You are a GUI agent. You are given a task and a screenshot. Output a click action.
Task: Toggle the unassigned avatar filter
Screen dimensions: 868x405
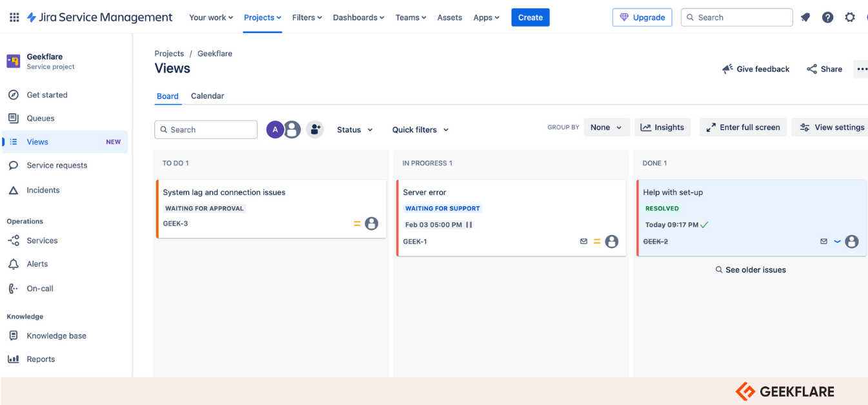293,130
